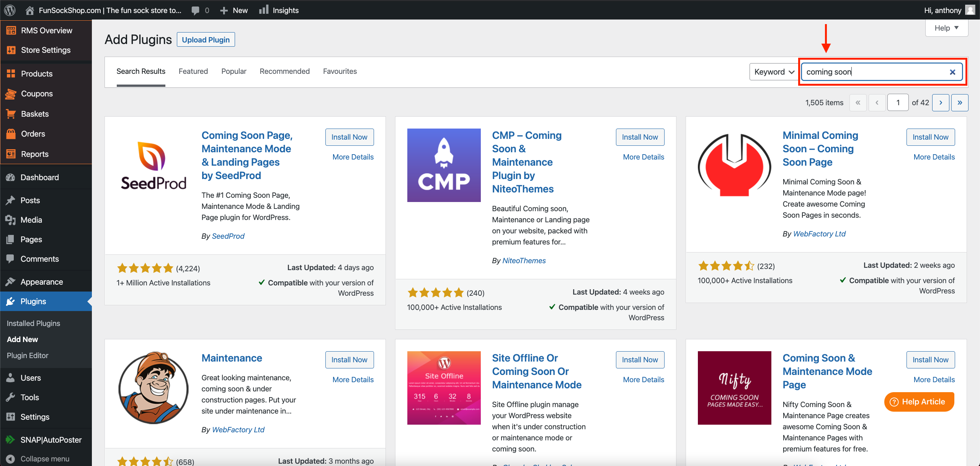Go to next page of results
The image size is (980, 466).
[x=940, y=103]
